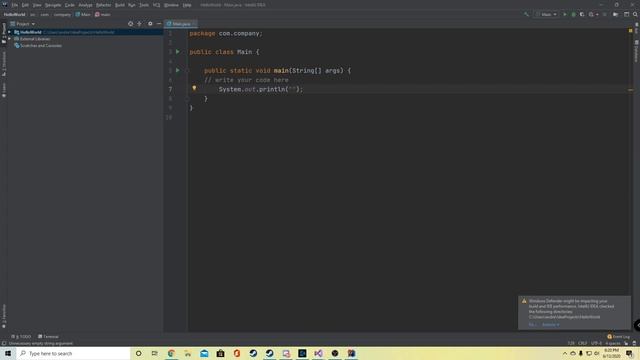Open Project panel settings gear

pyautogui.click(x=150, y=24)
